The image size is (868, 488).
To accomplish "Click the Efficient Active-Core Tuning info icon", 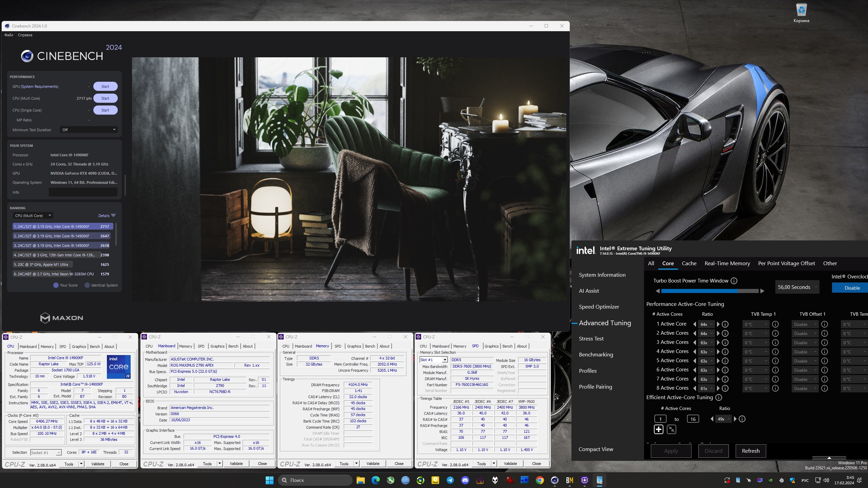I will pyautogui.click(x=719, y=397).
